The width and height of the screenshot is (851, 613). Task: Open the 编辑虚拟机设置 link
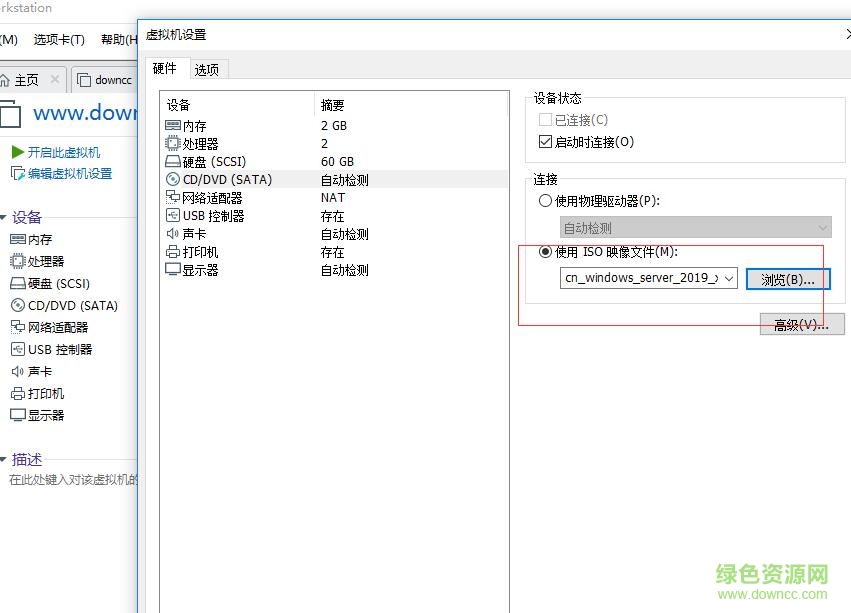(x=69, y=173)
